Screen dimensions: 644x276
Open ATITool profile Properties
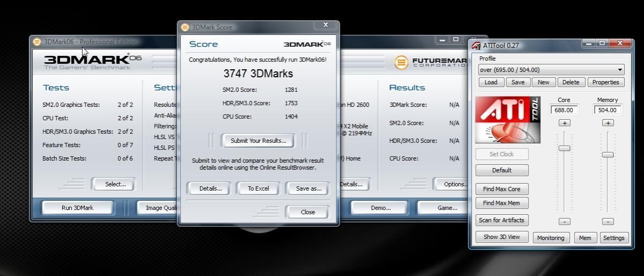point(606,82)
